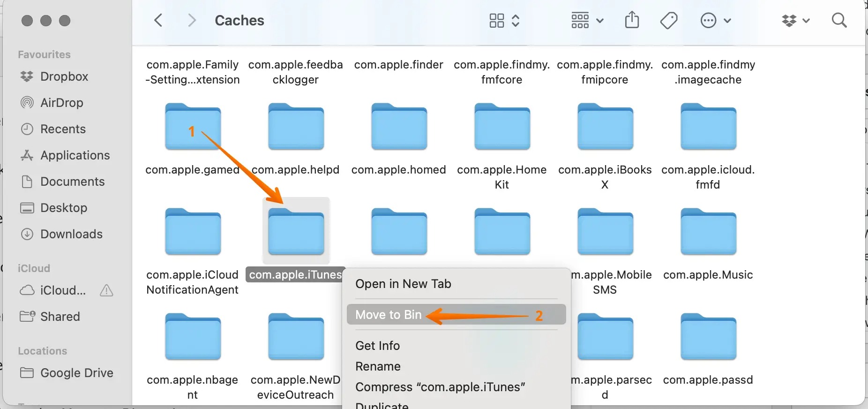
Task: Click the iCloud warning triangle icon
Action: coord(106,290)
